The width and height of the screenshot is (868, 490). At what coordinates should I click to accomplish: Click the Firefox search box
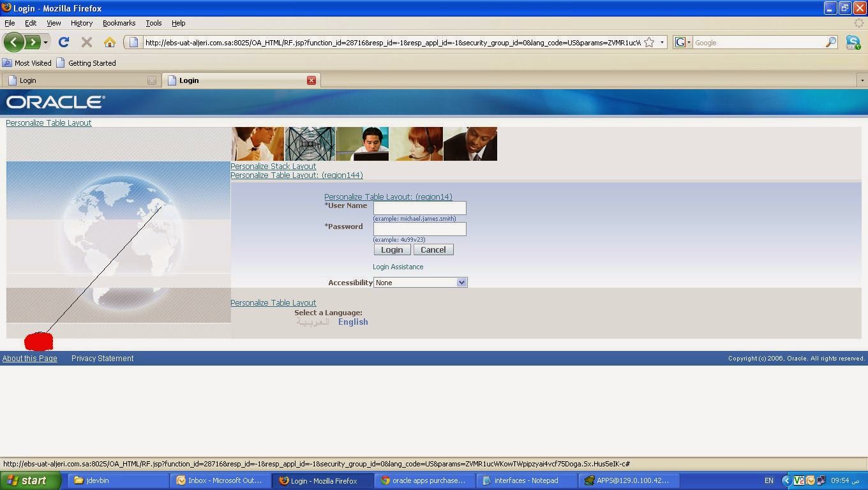[758, 43]
